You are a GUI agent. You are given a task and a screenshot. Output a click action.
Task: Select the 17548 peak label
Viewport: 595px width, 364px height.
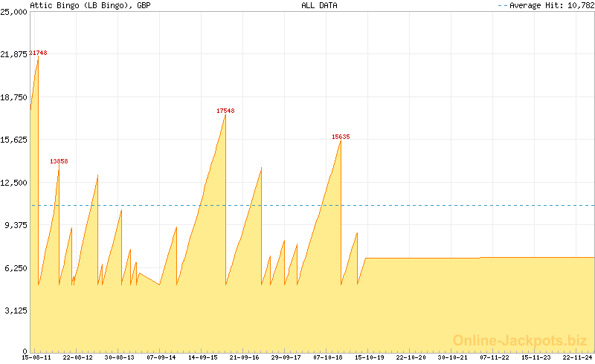(x=225, y=111)
